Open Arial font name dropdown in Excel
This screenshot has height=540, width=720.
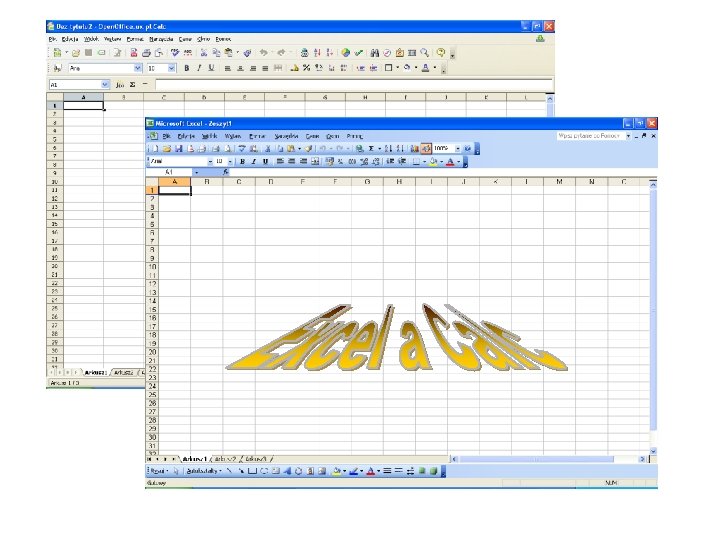[x=210, y=161]
